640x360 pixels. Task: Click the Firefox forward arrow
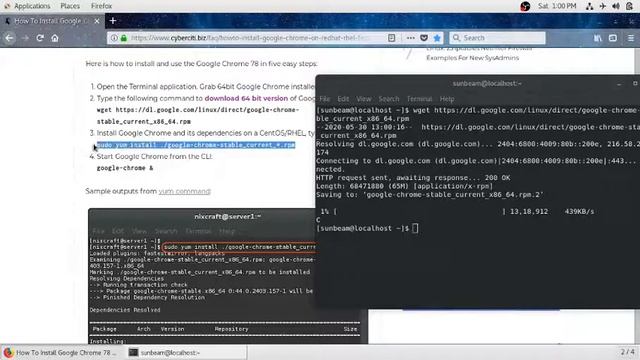pos(25,38)
